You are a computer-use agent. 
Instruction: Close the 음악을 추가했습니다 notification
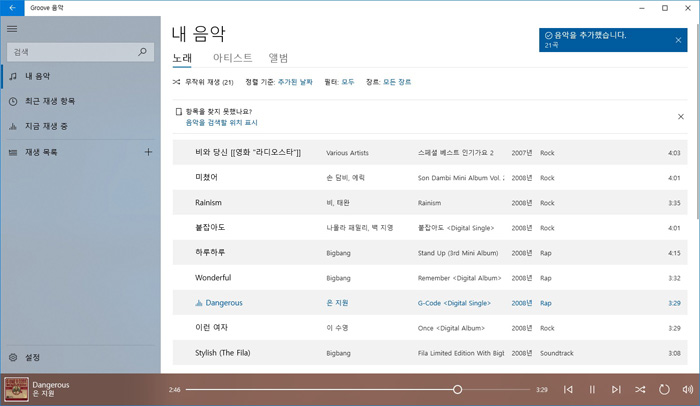[678, 40]
